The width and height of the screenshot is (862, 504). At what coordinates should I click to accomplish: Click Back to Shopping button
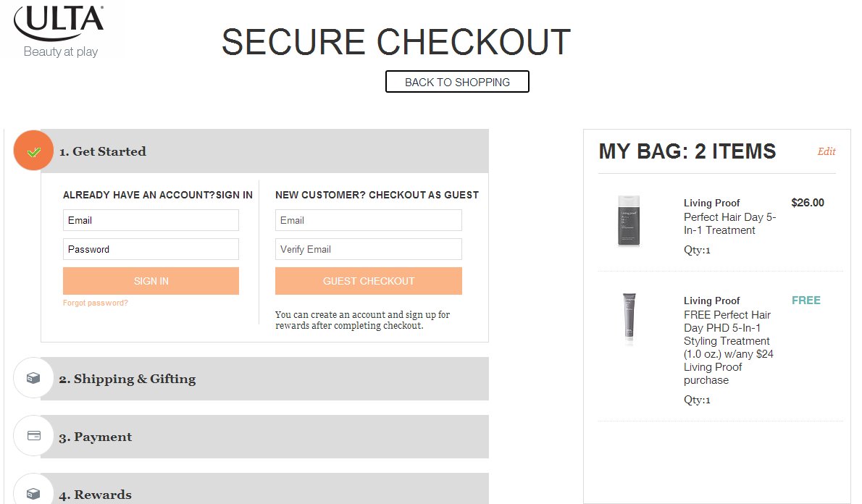(x=457, y=82)
